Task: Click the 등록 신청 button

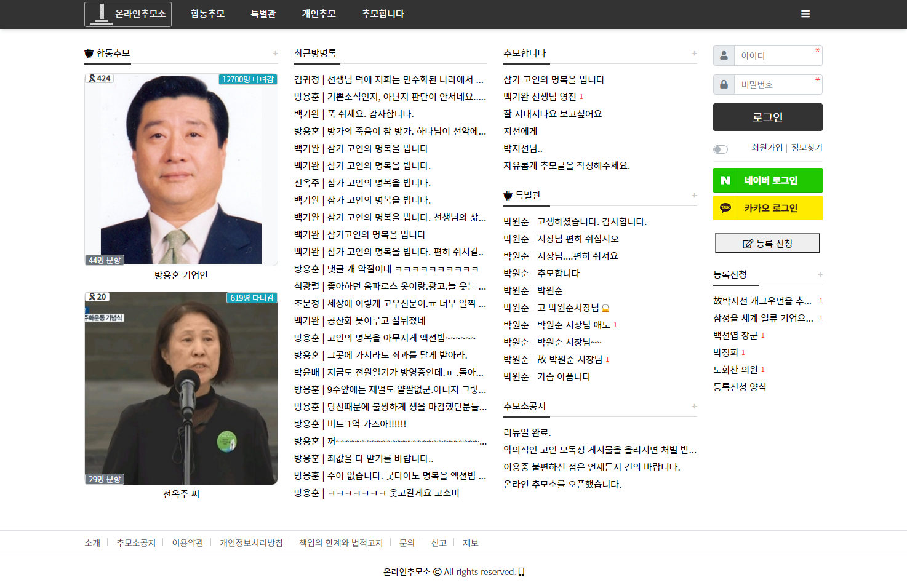Action: 767,244
